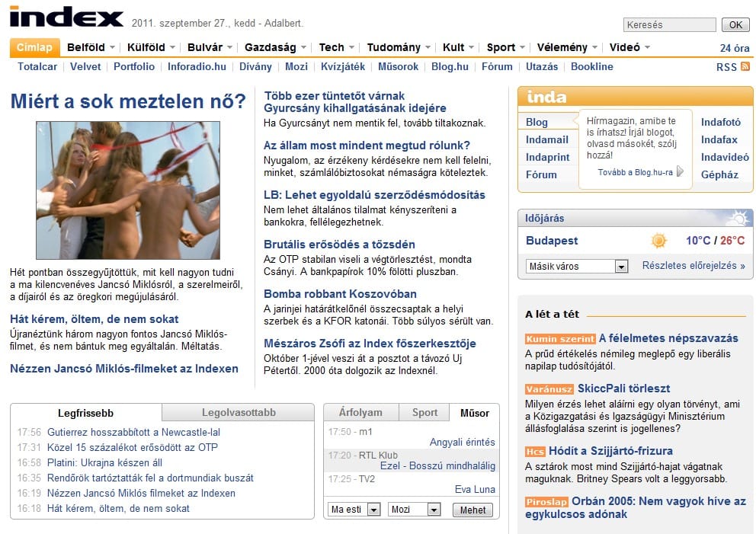The width and height of the screenshot is (756, 534).
Task: Click the OK search button
Action: tap(735, 24)
